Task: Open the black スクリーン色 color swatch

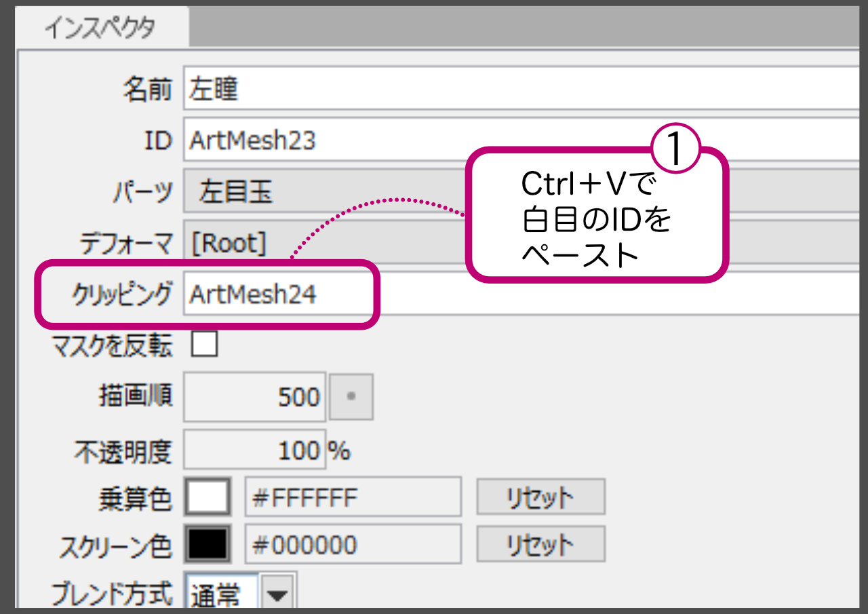Action: click(209, 545)
